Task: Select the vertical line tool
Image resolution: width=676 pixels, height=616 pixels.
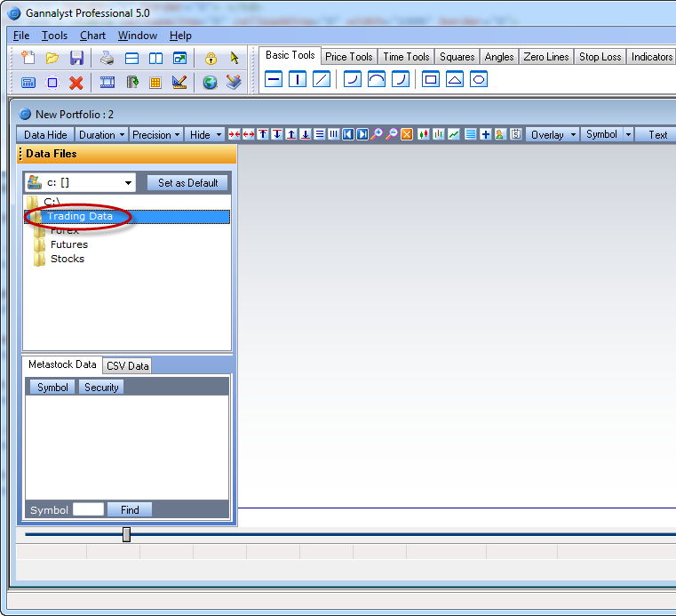Action: (298, 79)
